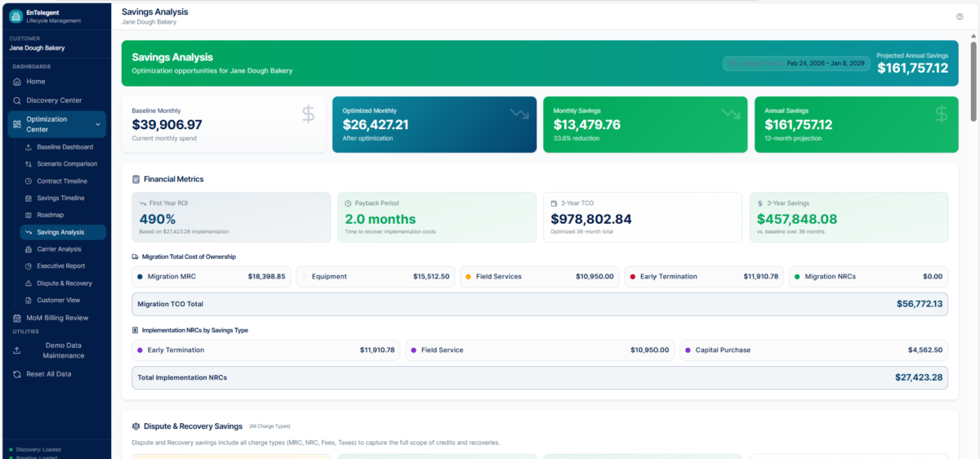Click the page vertical scrollbar
980x459 pixels.
(x=973, y=82)
